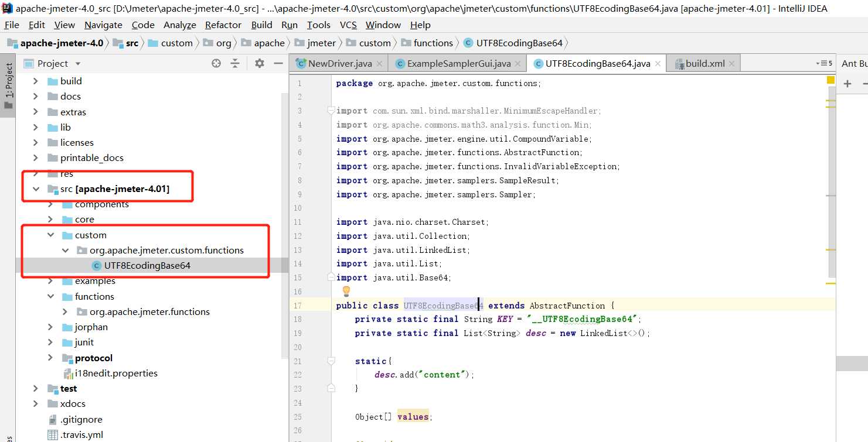This screenshot has height=442, width=868.
Task: Close the ExampleSamplerGui.java tab
Action: (x=518, y=64)
